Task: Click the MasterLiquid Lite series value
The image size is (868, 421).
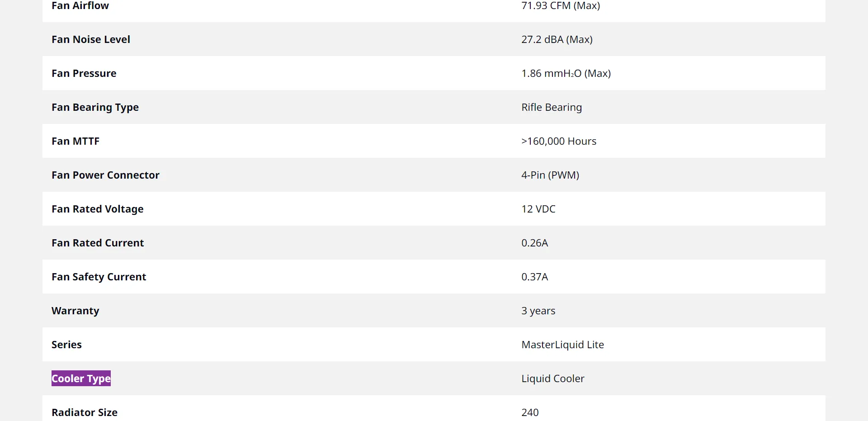Action: [x=562, y=345]
